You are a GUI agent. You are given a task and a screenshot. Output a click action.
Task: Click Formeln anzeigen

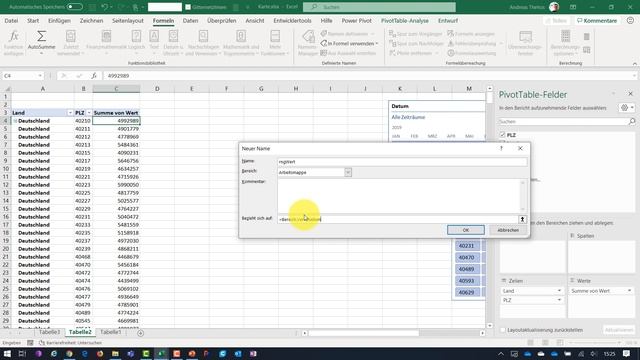click(x=471, y=34)
